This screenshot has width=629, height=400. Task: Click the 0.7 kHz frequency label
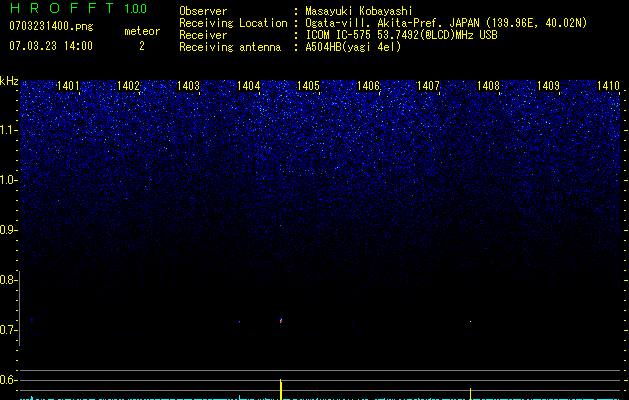pos(8,330)
